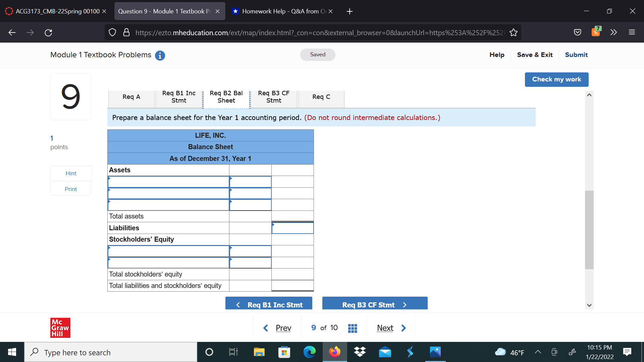Open the question map grid icon

tap(353, 328)
